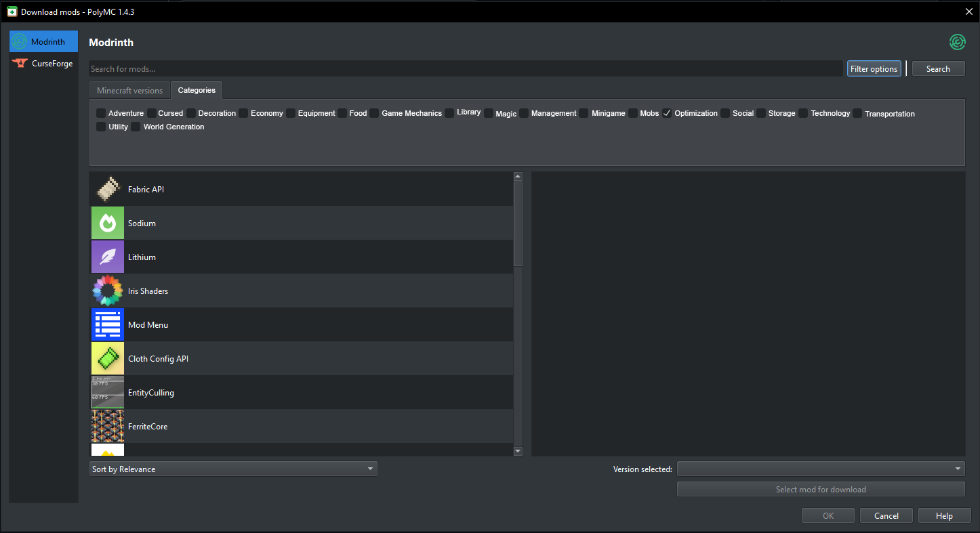The width and height of the screenshot is (980, 533).
Task: Select the Fabric API mod icon
Action: 107,189
